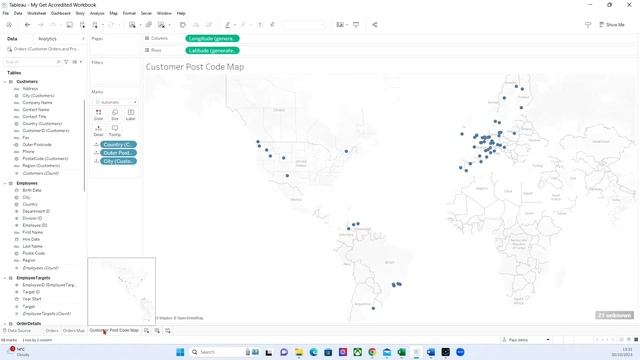Click the Swap rows and columns icon
The height and width of the screenshot is (360, 640).
coord(182,25)
